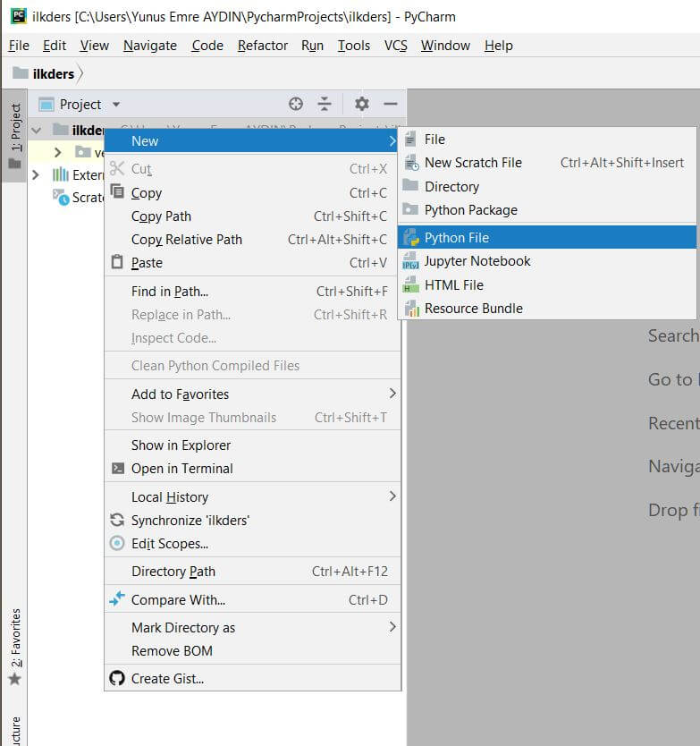The width and height of the screenshot is (700, 746).
Task: Select Find in Path…
Action: coord(252,292)
